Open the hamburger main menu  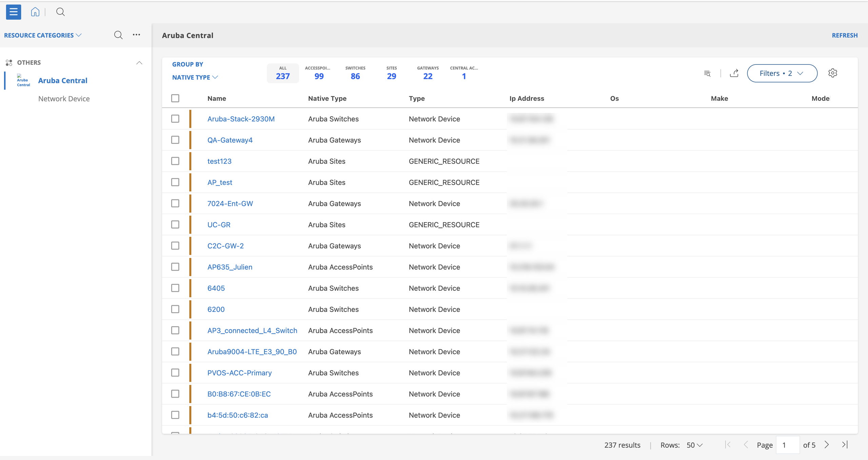(14, 12)
